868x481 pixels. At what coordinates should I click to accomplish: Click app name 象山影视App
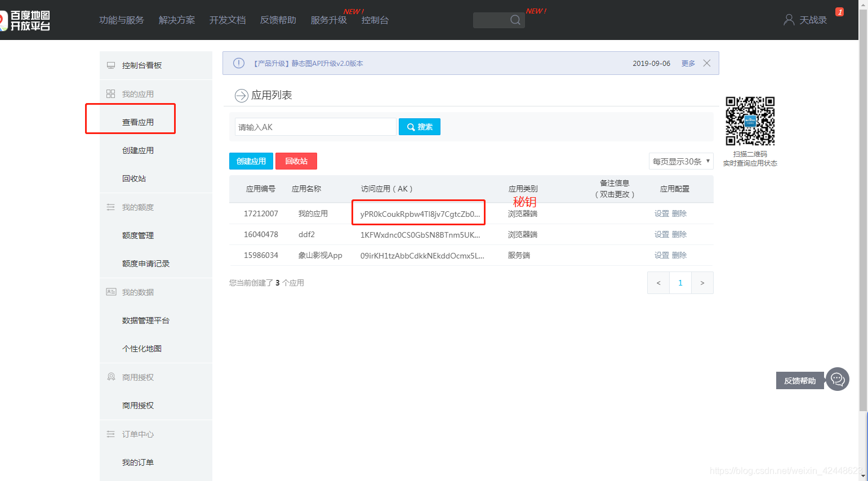pos(321,255)
